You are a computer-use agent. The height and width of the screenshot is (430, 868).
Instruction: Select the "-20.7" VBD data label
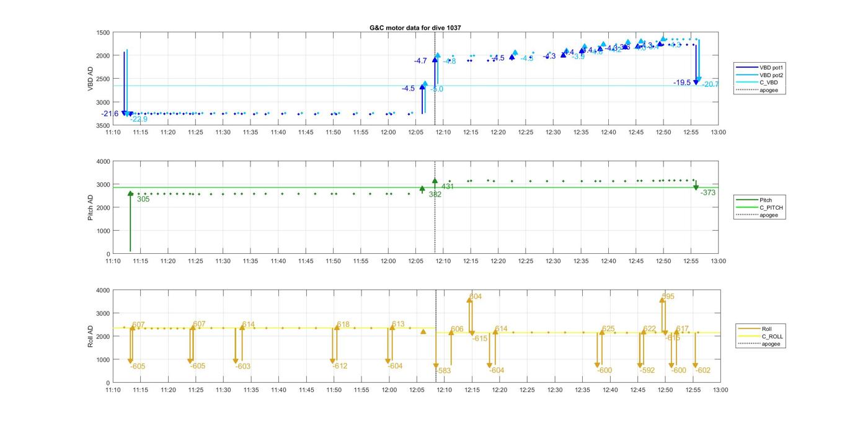pyautogui.click(x=710, y=84)
